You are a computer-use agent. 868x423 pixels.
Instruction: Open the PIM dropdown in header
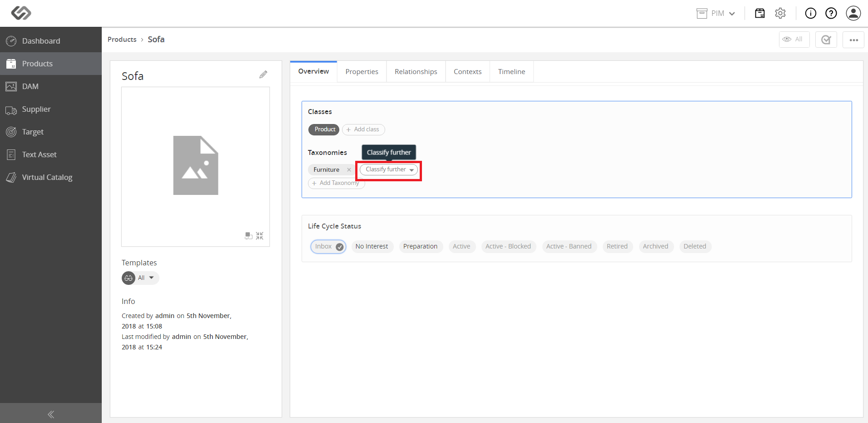[x=716, y=13]
